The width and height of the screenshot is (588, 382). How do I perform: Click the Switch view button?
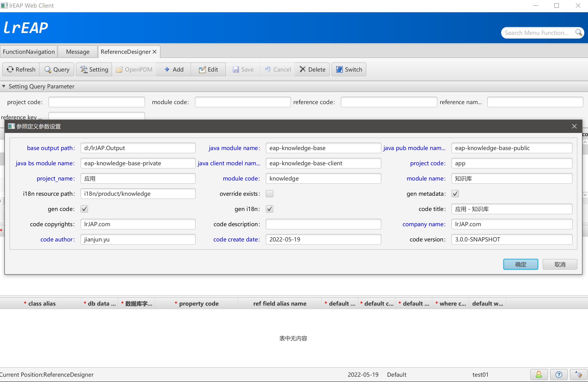pyautogui.click(x=349, y=70)
